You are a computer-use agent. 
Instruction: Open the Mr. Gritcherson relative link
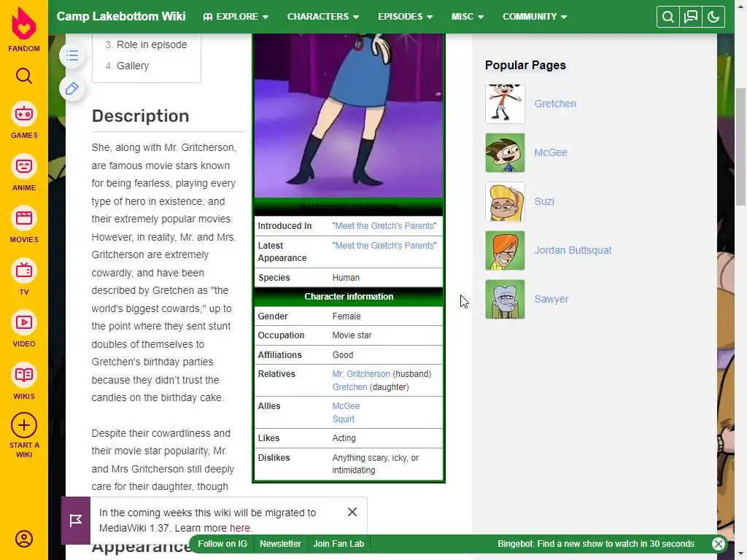361,374
